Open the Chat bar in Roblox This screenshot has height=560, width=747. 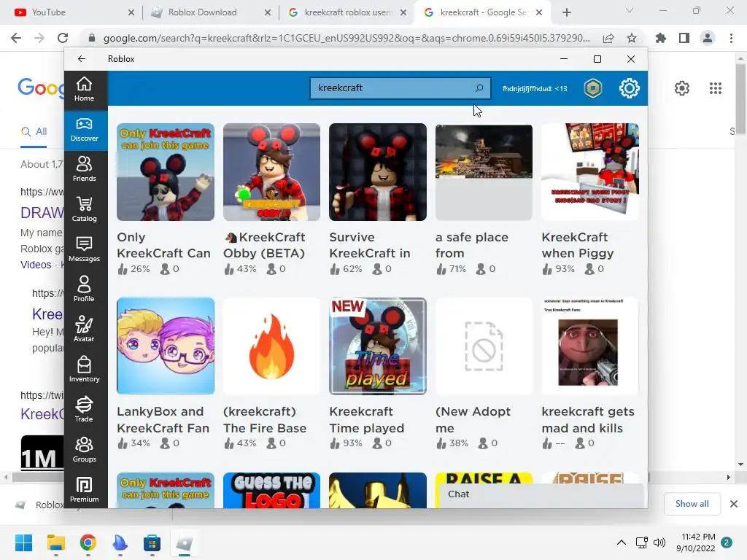pyautogui.click(x=541, y=494)
